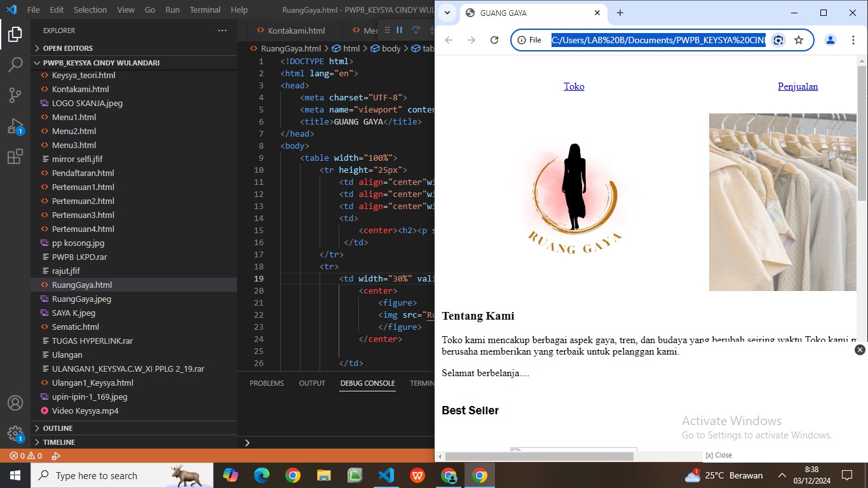Open the Search view in activity bar

15,65
